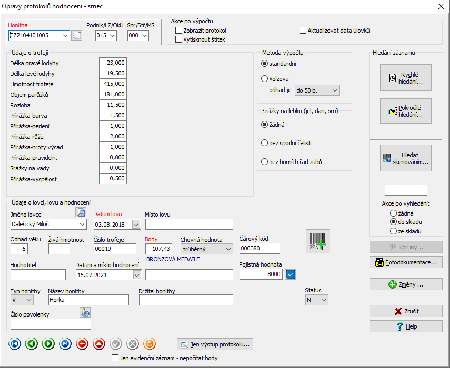Expand Jméno lovce combo box

pos(82,224)
